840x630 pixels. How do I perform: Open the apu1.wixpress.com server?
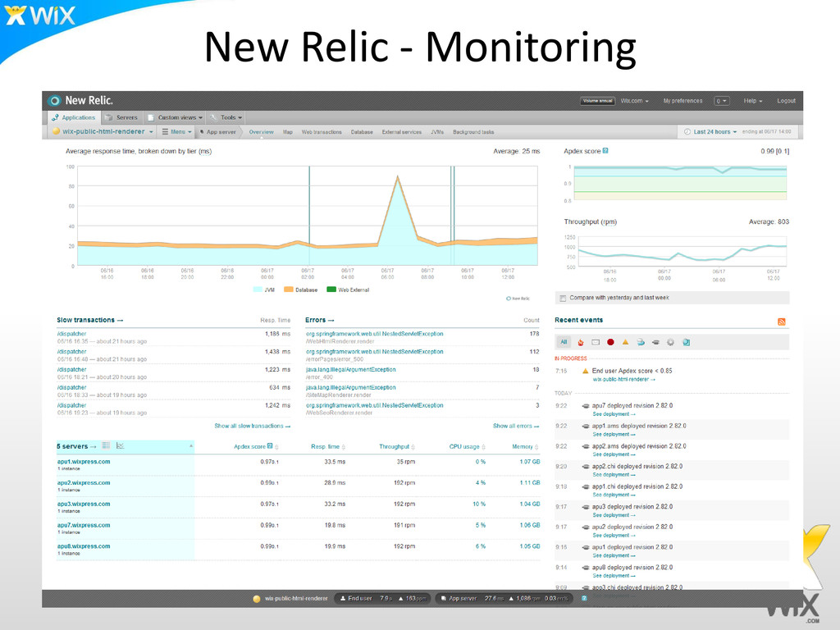84,462
